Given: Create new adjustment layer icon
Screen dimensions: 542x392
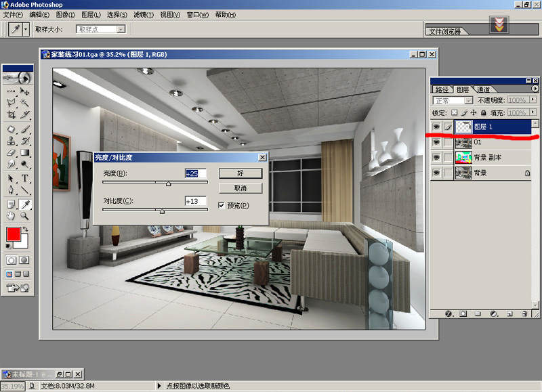Looking at the screenshot, I should 494,313.
